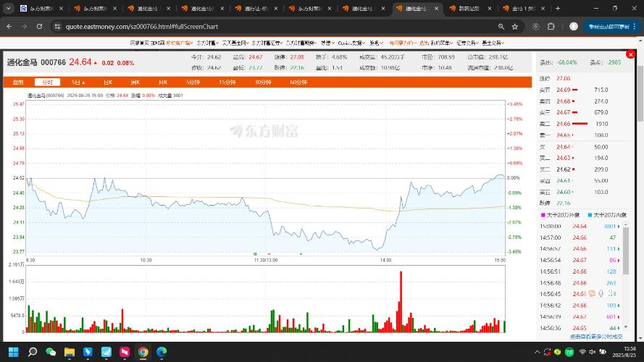View site information icon in address bar
Viewport: 644px width, 362px height.
click(x=57, y=26)
